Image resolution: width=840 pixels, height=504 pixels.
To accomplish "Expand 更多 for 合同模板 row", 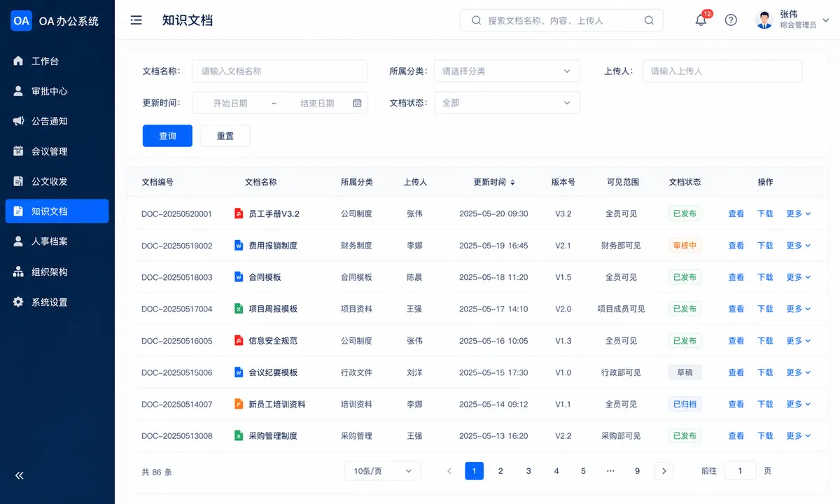I will click(x=799, y=277).
